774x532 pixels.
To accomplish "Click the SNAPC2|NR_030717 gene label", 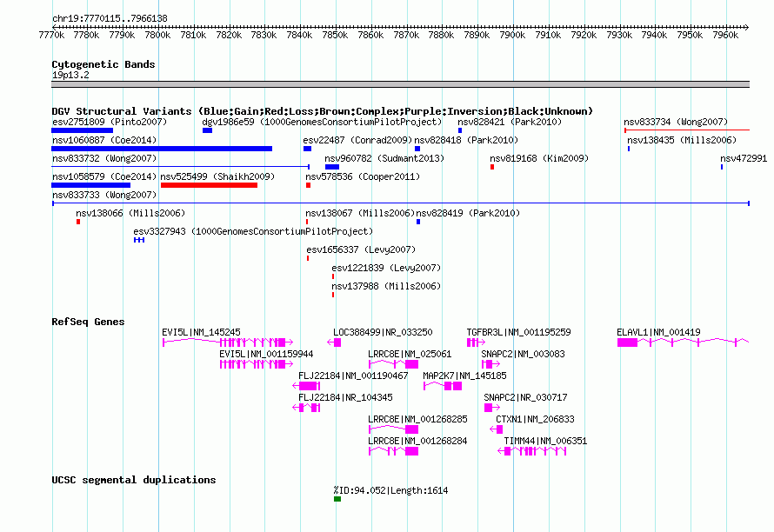I will point(525,397).
